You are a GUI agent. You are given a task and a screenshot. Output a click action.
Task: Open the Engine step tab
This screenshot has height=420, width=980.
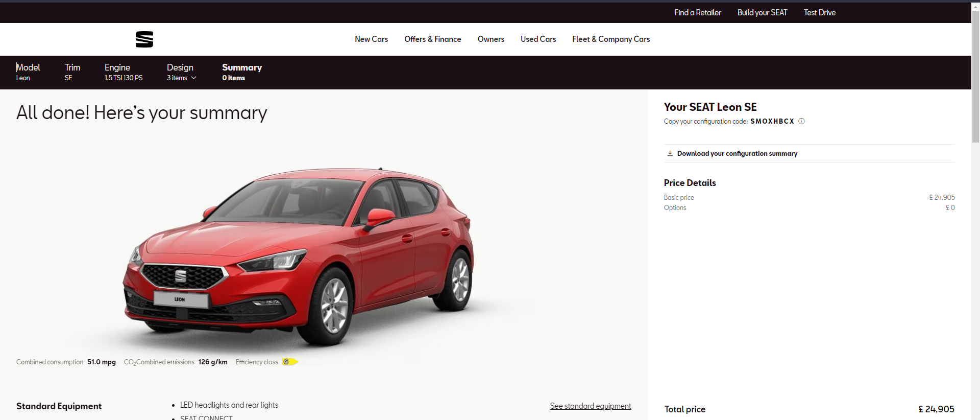click(x=124, y=72)
